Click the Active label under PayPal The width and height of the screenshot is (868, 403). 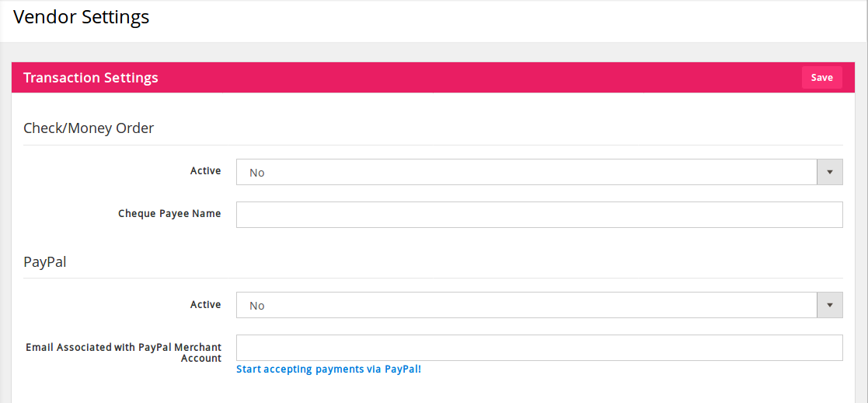(x=205, y=305)
